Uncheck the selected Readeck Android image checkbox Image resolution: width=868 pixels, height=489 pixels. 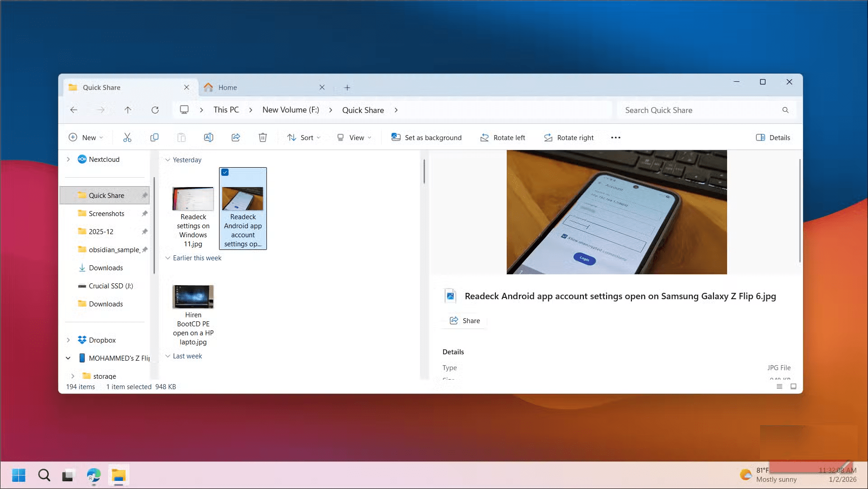tap(225, 172)
